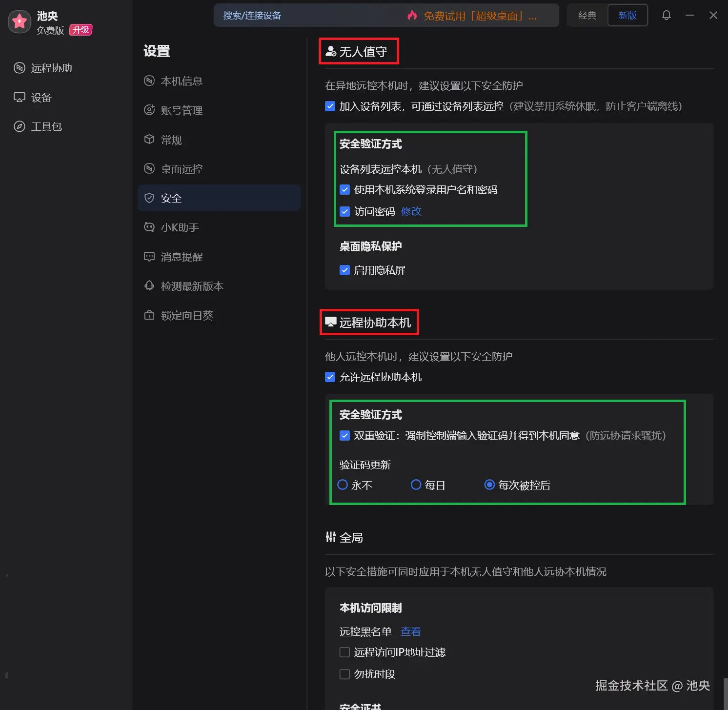Disable the 启用隐私屏 privacy screen option

[x=345, y=270]
